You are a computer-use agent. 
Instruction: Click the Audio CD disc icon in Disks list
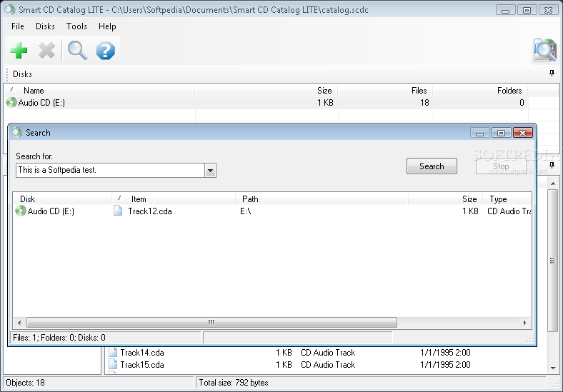click(11, 103)
